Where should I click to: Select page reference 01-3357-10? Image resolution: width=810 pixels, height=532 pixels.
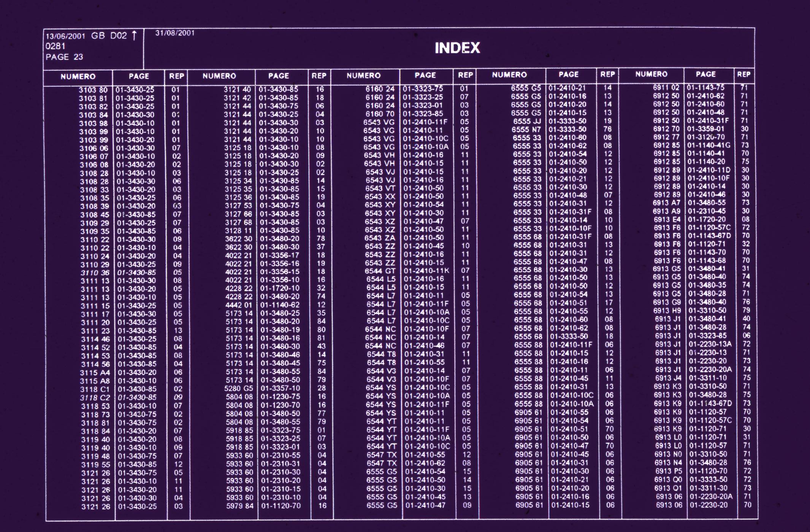281,388
